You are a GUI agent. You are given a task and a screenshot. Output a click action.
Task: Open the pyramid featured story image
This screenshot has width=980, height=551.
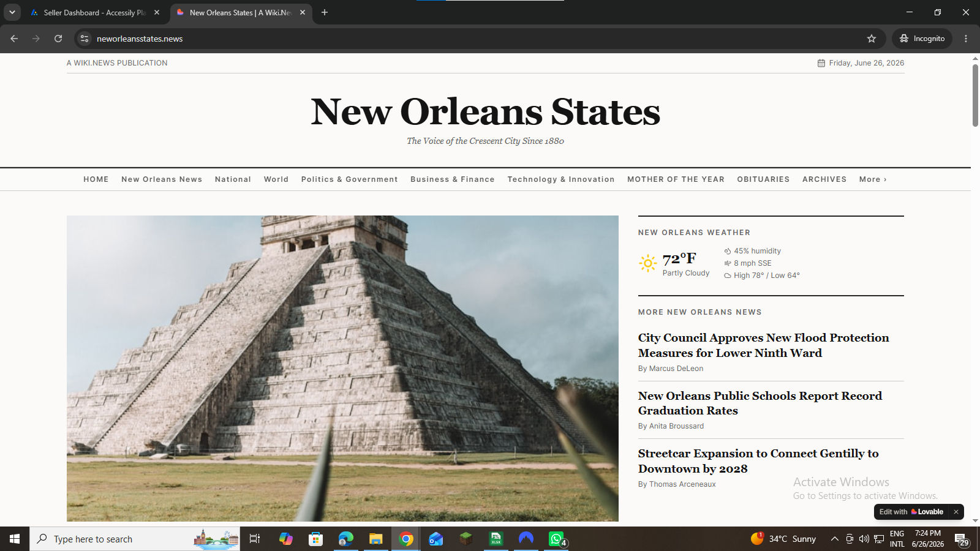tap(342, 369)
